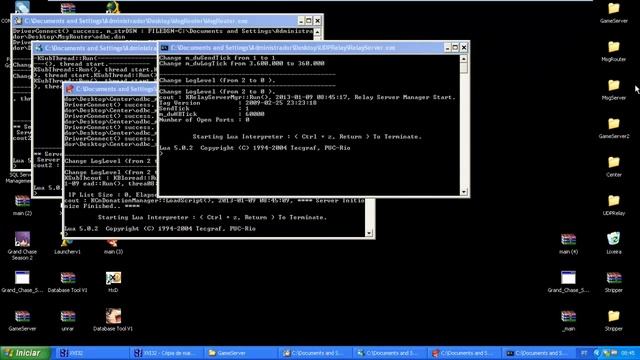
Task: Click RelayServer window scrollbar up arrow
Action: point(464,59)
